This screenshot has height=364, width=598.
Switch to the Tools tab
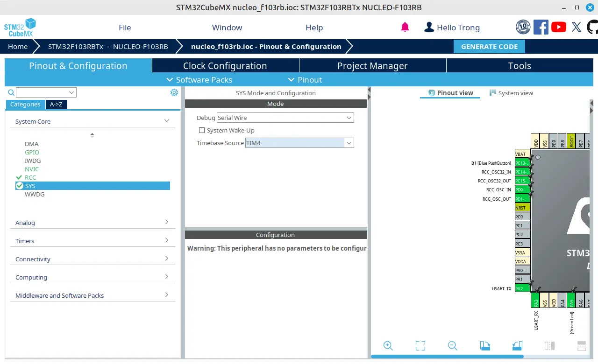tap(520, 66)
